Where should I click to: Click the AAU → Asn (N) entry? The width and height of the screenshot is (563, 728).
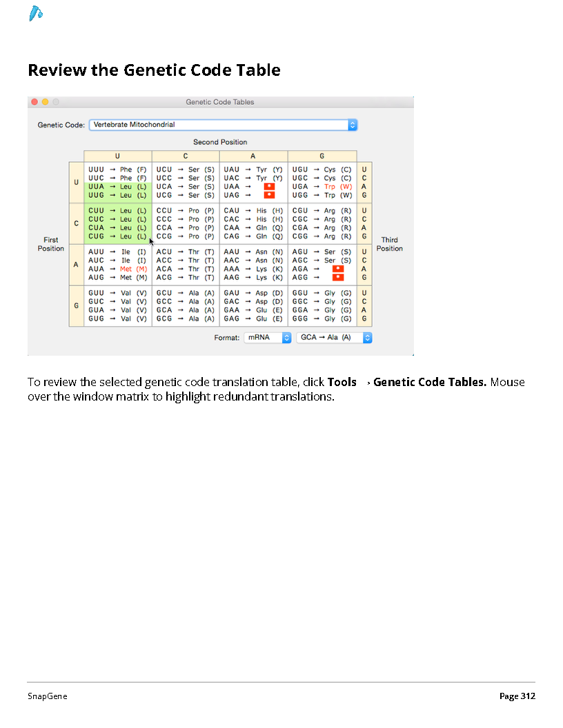coord(253,252)
